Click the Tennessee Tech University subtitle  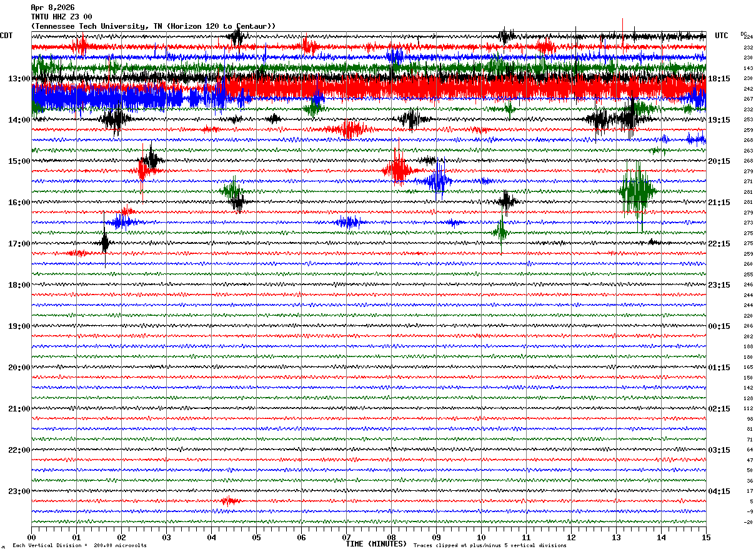click(x=153, y=26)
